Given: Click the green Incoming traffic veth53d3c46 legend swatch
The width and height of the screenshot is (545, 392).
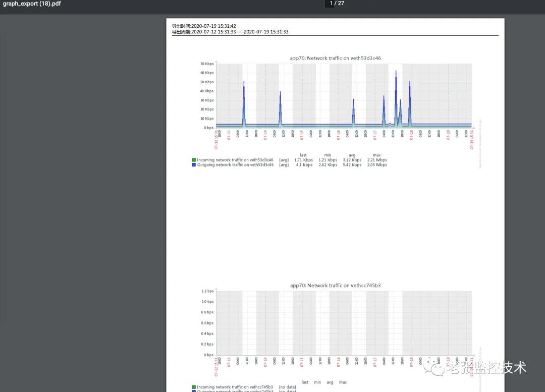Looking at the screenshot, I should point(194,160).
